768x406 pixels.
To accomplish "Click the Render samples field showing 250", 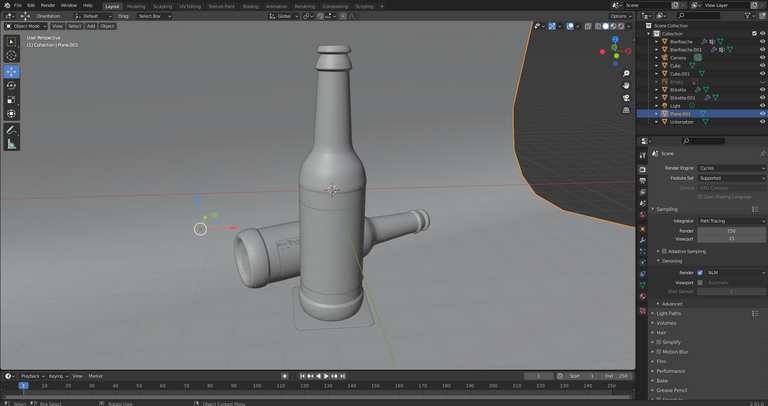I will [x=731, y=230].
